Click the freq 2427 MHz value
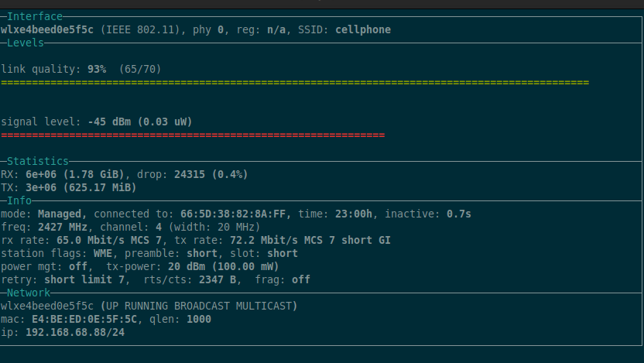644x363 pixels. tap(63, 227)
